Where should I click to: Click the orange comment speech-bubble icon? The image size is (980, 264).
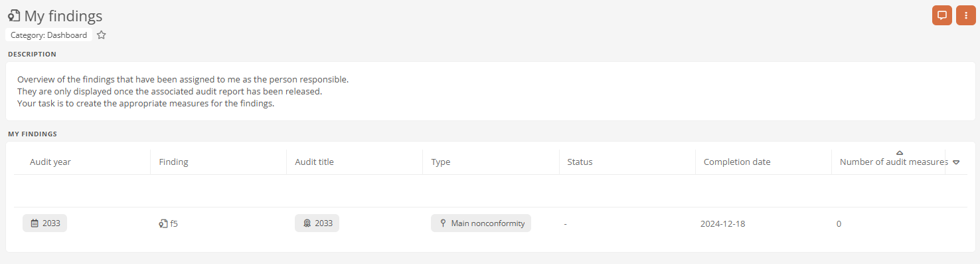click(941, 15)
